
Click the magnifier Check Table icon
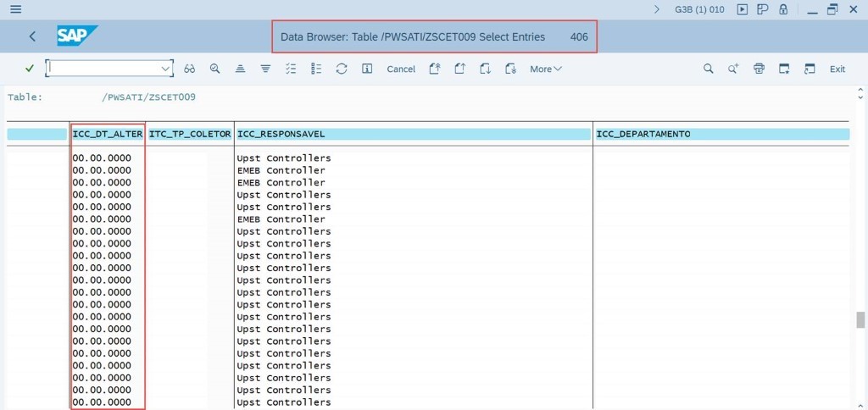click(215, 69)
